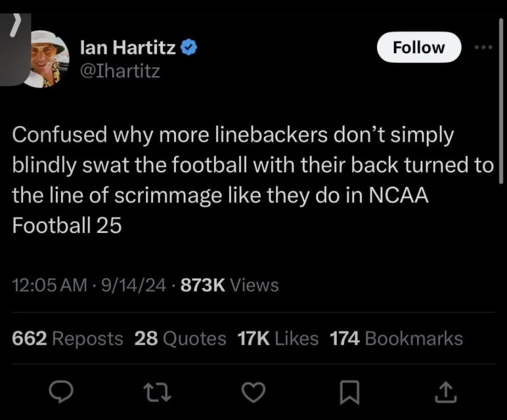View the 662 Reposts list
This screenshot has height=420, width=507.
(x=67, y=338)
